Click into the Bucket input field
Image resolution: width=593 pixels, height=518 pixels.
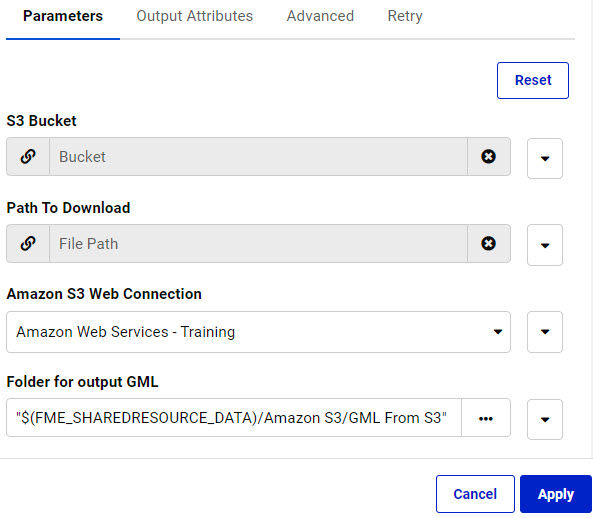(258, 157)
